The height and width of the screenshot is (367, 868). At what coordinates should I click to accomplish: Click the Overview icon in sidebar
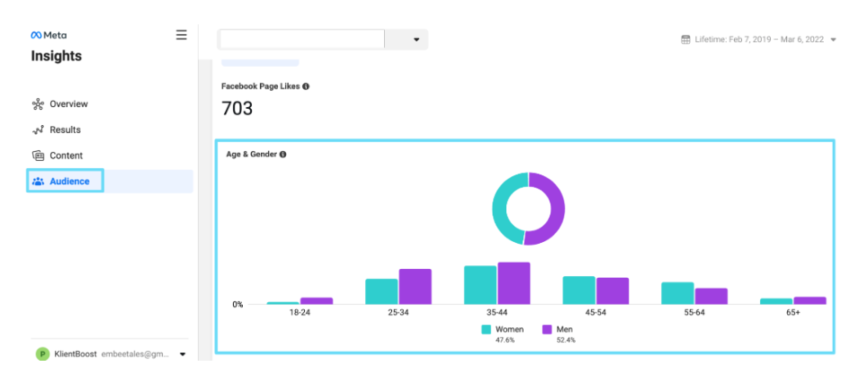(x=38, y=104)
